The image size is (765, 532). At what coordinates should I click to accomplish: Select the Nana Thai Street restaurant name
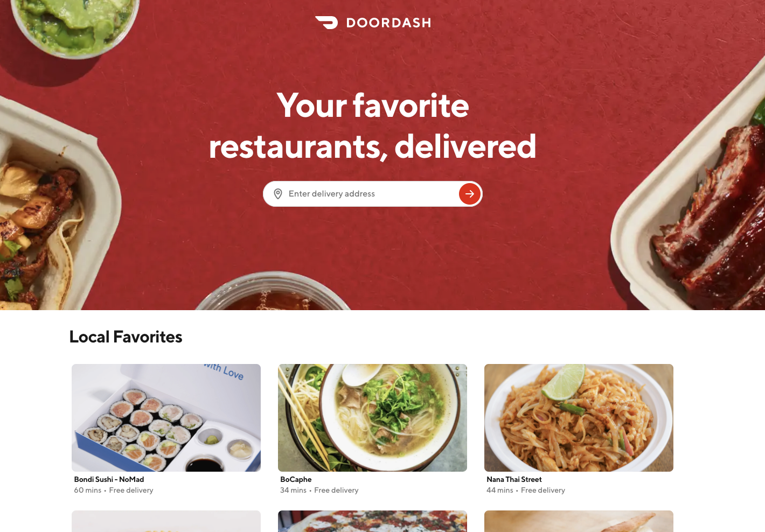[x=514, y=479]
